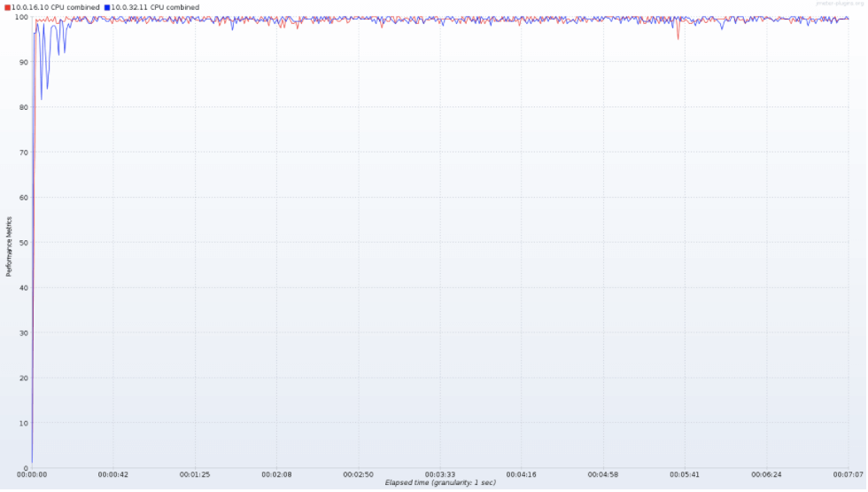
Task: Click the 00:02:08 time axis label
Action: click(276, 475)
